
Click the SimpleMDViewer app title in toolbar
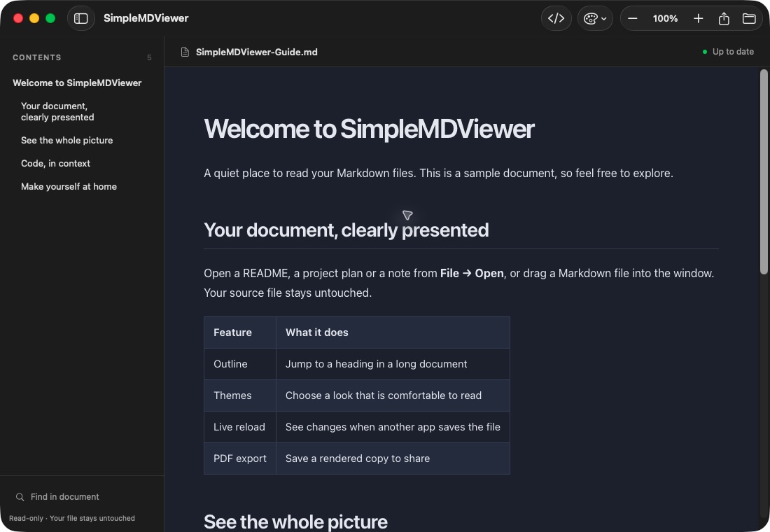click(x=146, y=18)
